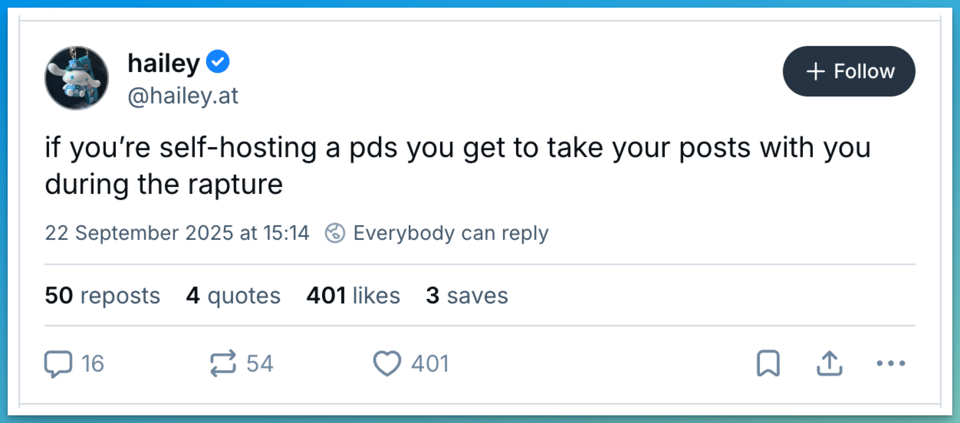Click the globe reply-settings icon
Image resolution: width=960 pixels, height=423 pixels.
point(335,234)
